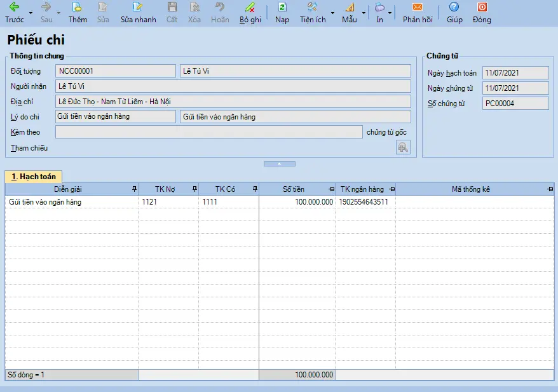Image resolution: width=558 pixels, height=392 pixels.
Task: Click the Địa chỉ address field
Action: 233,102
